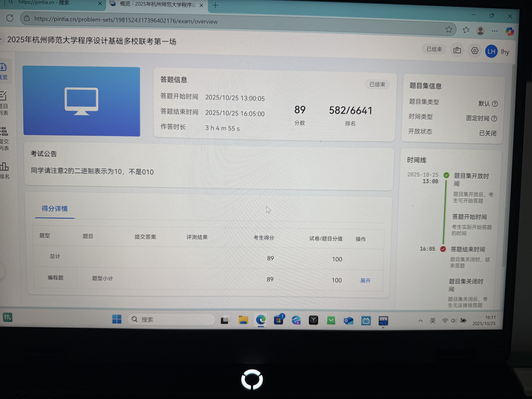Click the site lock icon in address bar
Viewport: 532px width, 399px height.
(27, 18)
